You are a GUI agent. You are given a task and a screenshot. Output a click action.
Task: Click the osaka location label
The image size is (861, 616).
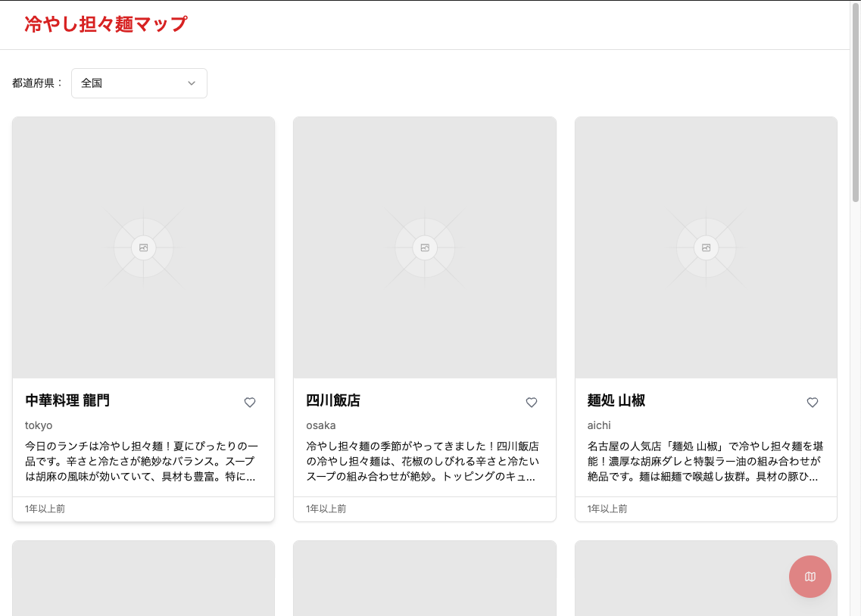point(320,425)
